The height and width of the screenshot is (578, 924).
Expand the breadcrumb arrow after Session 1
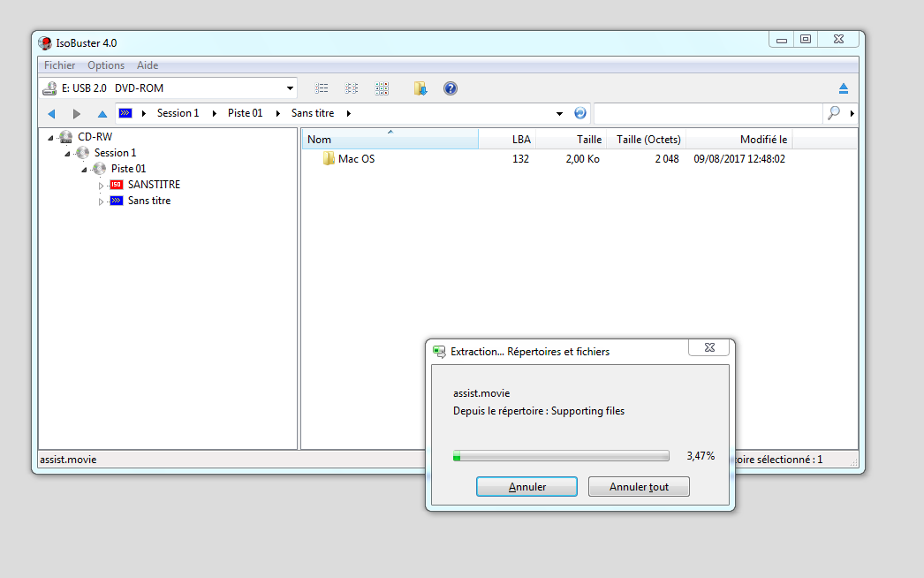coord(215,113)
